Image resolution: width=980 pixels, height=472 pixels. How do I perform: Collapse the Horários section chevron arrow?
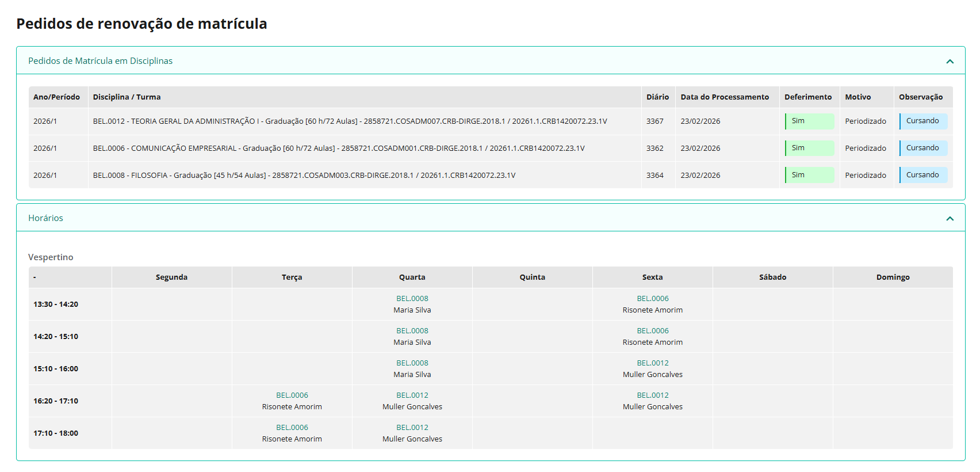tap(950, 218)
